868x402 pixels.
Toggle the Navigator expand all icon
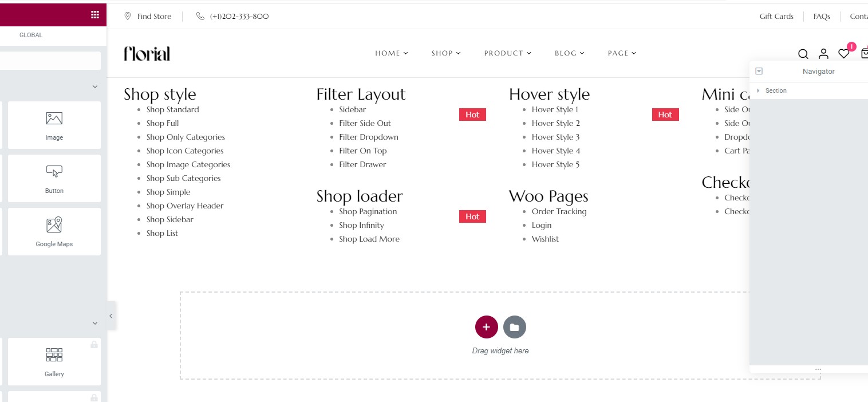759,72
